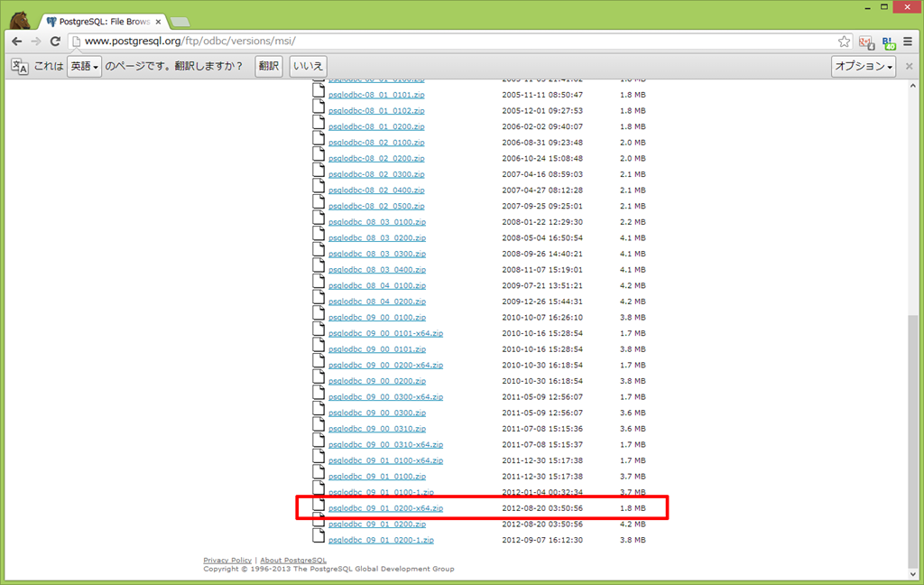This screenshot has height=585, width=924.
Task: Click the file icon beside psqlodbc_08_03_0300.zip
Action: (x=319, y=249)
